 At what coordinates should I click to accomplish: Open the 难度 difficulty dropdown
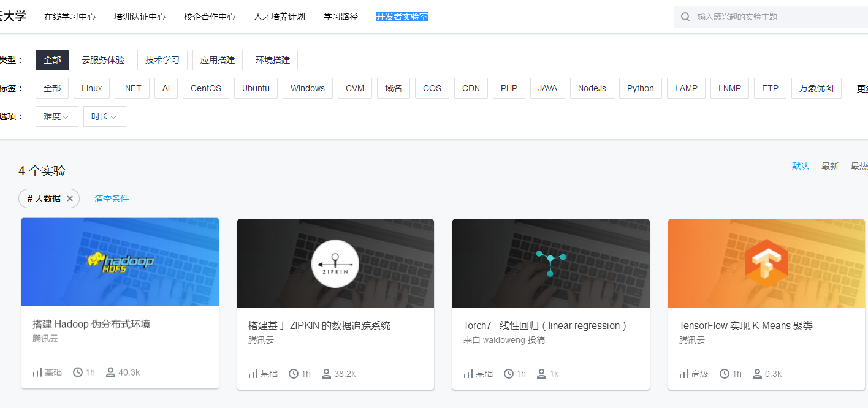click(57, 116)
